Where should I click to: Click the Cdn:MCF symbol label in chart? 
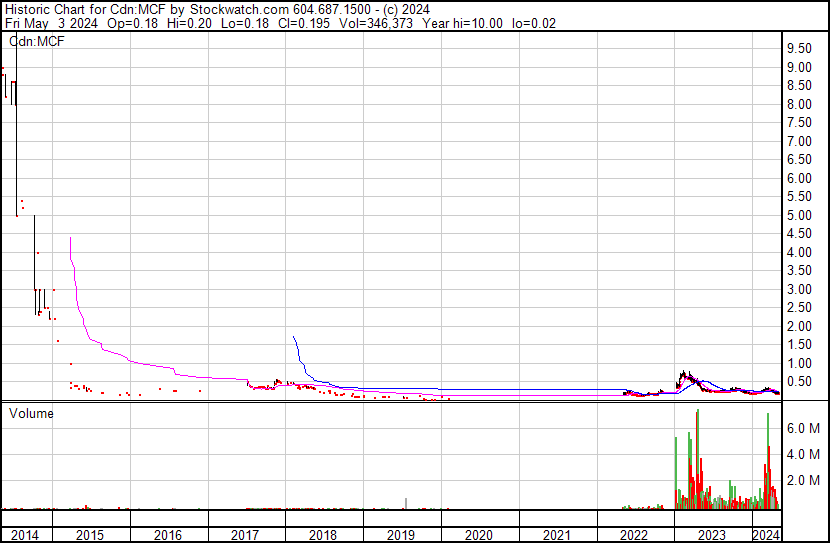[x=37, y=41]
